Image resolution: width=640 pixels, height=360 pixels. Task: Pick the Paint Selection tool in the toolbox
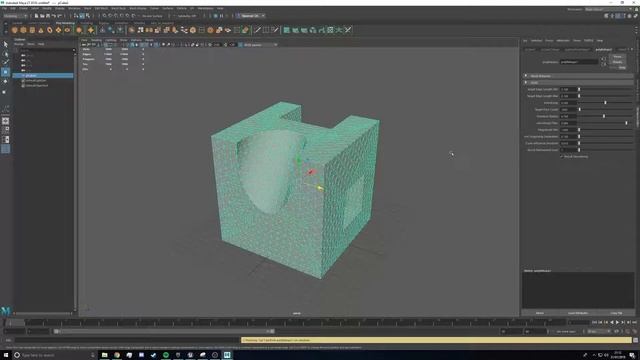click(x=6, y=62)
